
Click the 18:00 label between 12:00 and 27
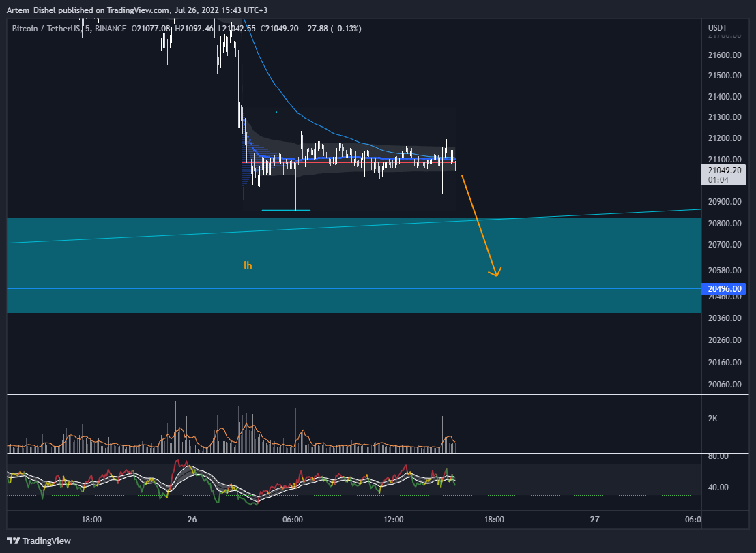494,520
